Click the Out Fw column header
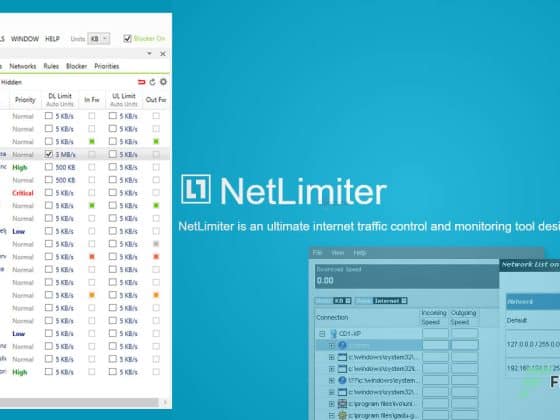Screen dimensions: 560x420 pos(156,100)
